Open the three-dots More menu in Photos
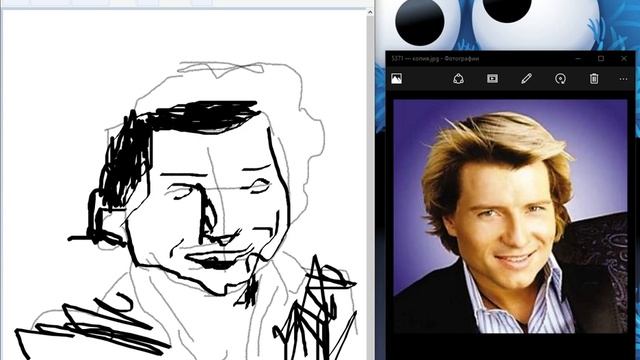The height and width of the screenshot is (360, 640). point(623,79)
